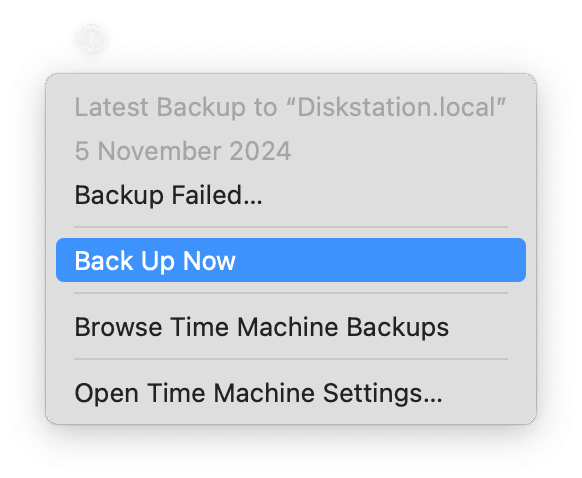The image size is (582, 478).
Task: Toggle the Time Machine status menu icon
Action: coord(91,37)
